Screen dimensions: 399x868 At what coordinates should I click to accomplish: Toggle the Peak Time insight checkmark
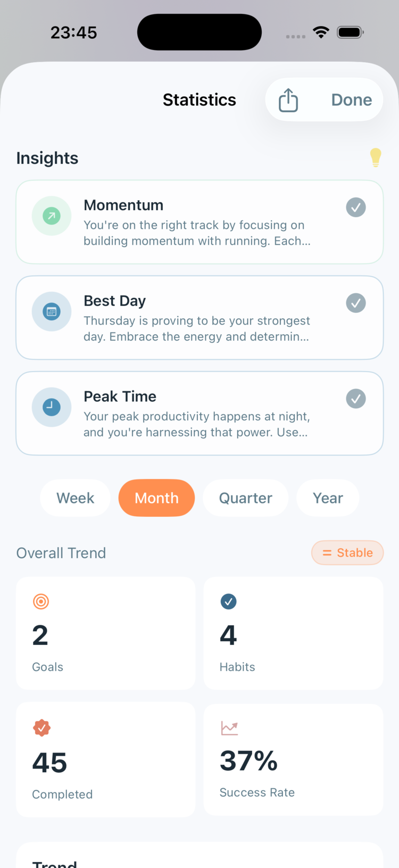tap(356, 398)
